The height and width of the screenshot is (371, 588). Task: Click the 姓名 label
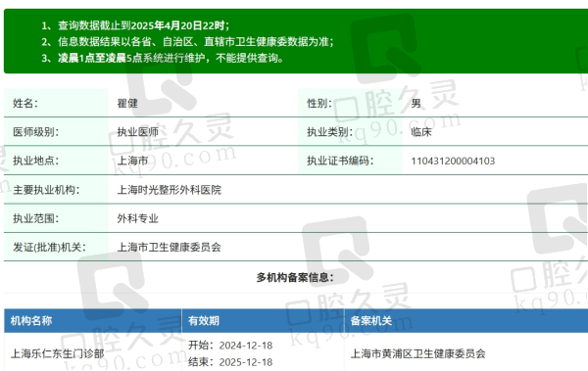[x=25, y=103]
